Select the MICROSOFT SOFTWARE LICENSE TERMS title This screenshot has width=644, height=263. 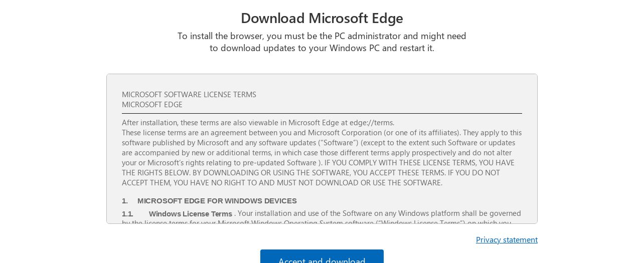(x=189, y=95)
